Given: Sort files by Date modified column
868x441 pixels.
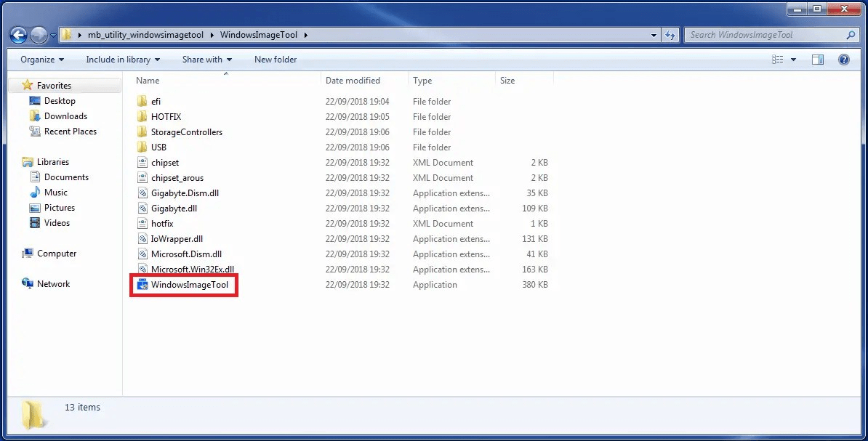Looking at the screenshot, I should (x=353, y=81).
